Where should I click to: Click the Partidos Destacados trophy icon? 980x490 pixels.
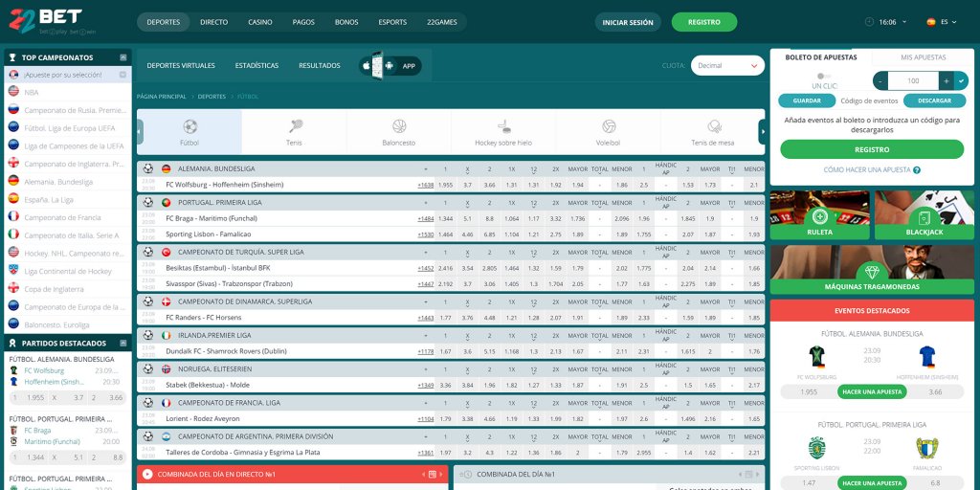pos(12,344)
